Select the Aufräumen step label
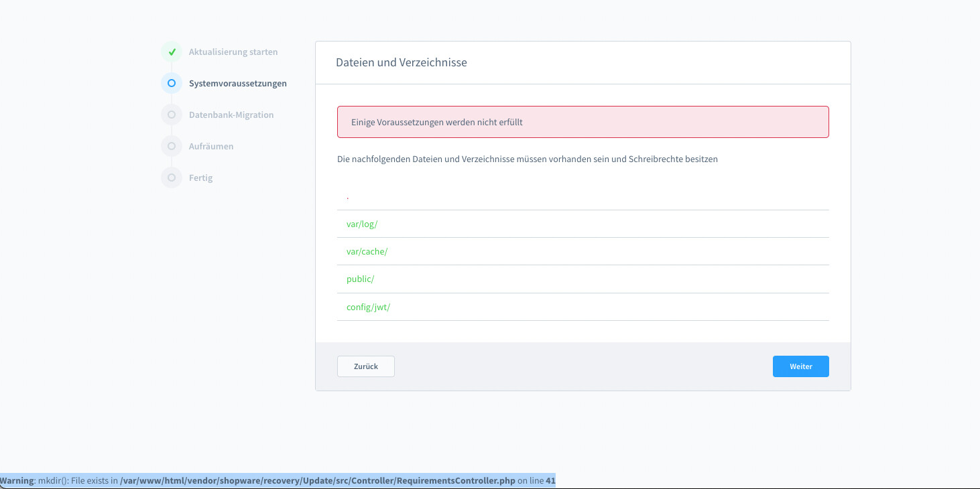Screen dimensions: 980x489 [211, 147]
